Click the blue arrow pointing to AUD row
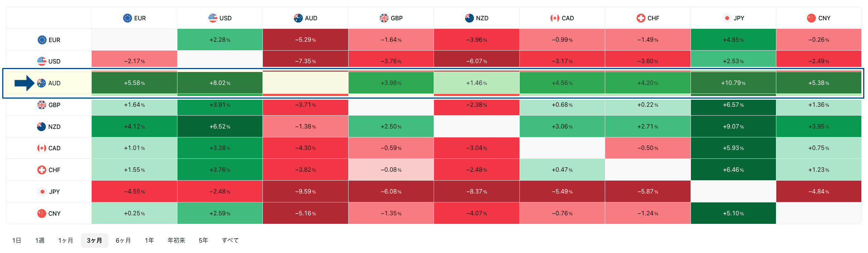Screen dimensions: 868x253 click(24, 83)
